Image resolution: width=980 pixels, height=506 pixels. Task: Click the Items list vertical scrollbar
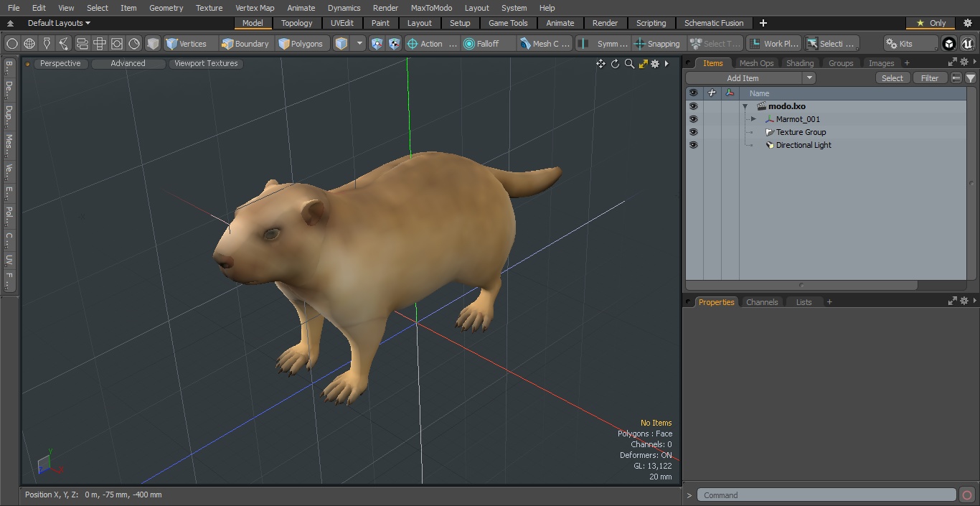[x=972, y=183]
